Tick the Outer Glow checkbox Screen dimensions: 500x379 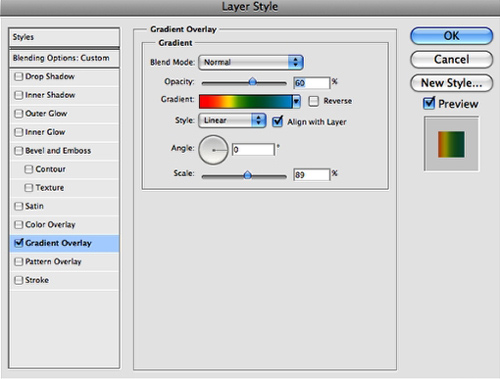18,114
